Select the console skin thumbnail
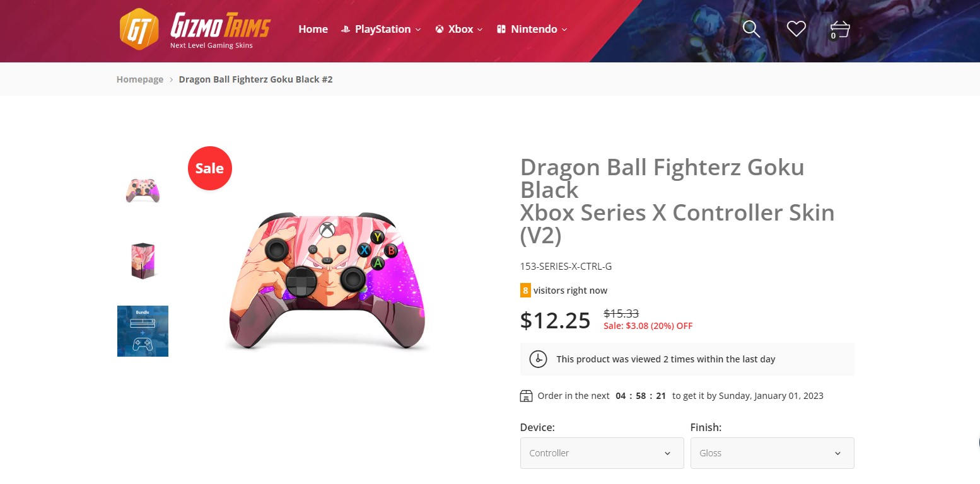The height and width of the screenshot is (484, 980). tap(143, 260)
